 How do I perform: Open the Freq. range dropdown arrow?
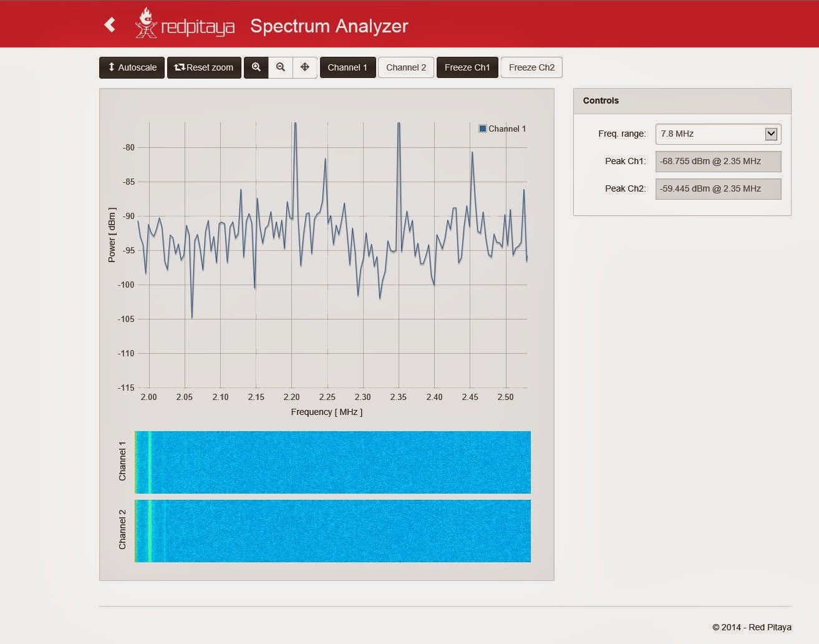pos(771,134)
